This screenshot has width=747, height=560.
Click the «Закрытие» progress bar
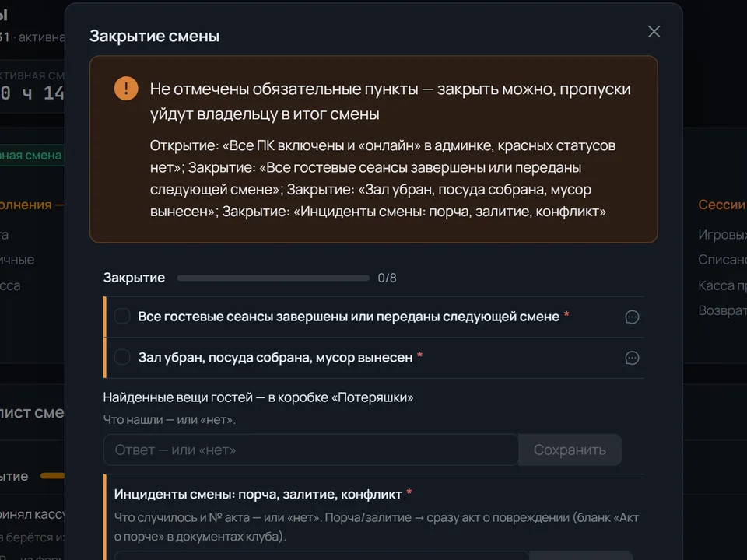[273, 278]
